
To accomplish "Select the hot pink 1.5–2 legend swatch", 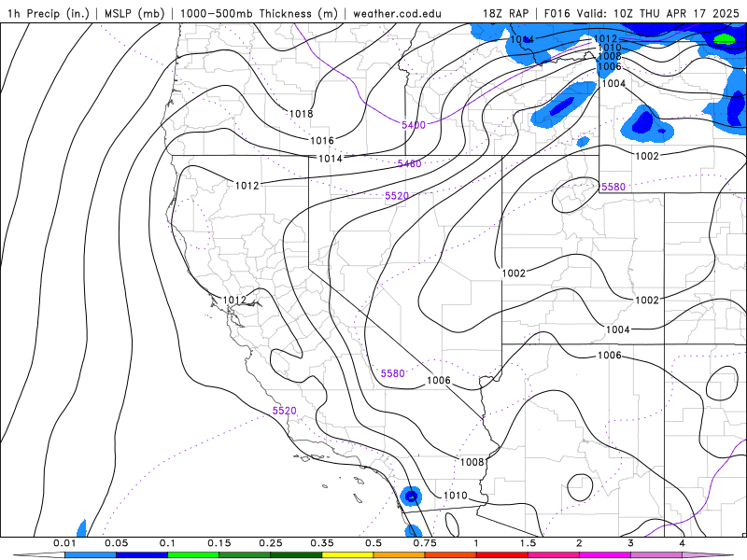I will tap(554, 555).
